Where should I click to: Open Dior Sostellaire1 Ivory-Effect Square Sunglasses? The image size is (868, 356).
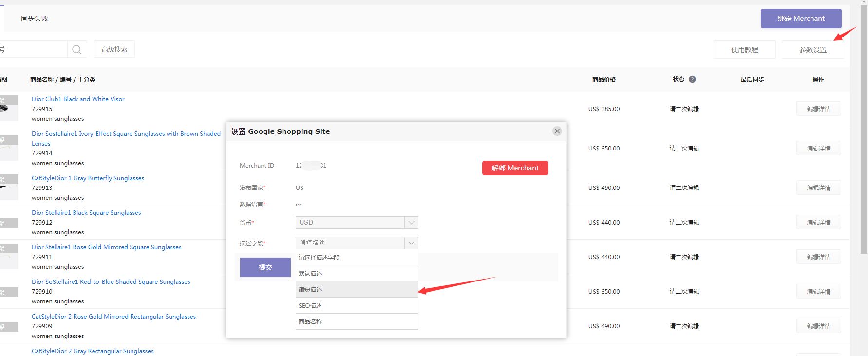(x=126, y=138)
